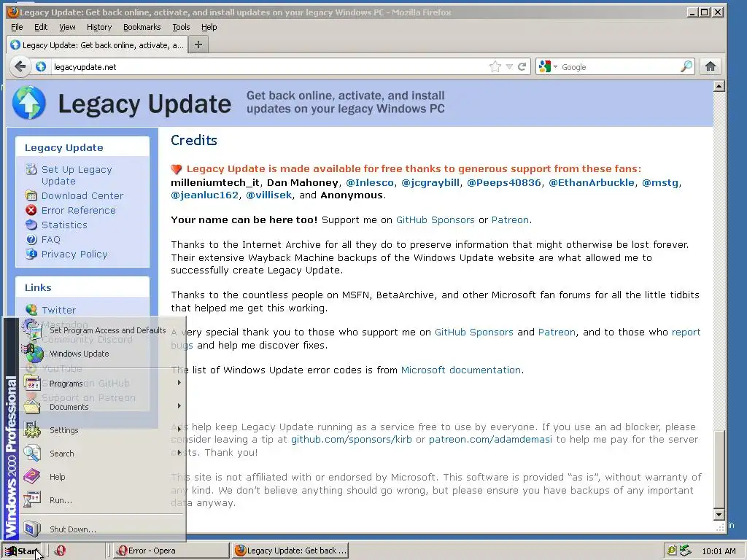Open the Microsoft documentation link
This screenshot has width=747, height=560.
[461, 370]
